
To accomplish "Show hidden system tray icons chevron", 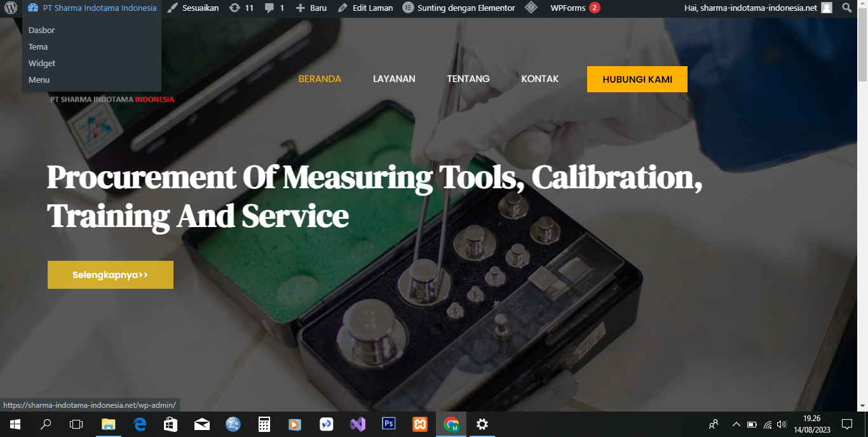I will coord(736,424).
